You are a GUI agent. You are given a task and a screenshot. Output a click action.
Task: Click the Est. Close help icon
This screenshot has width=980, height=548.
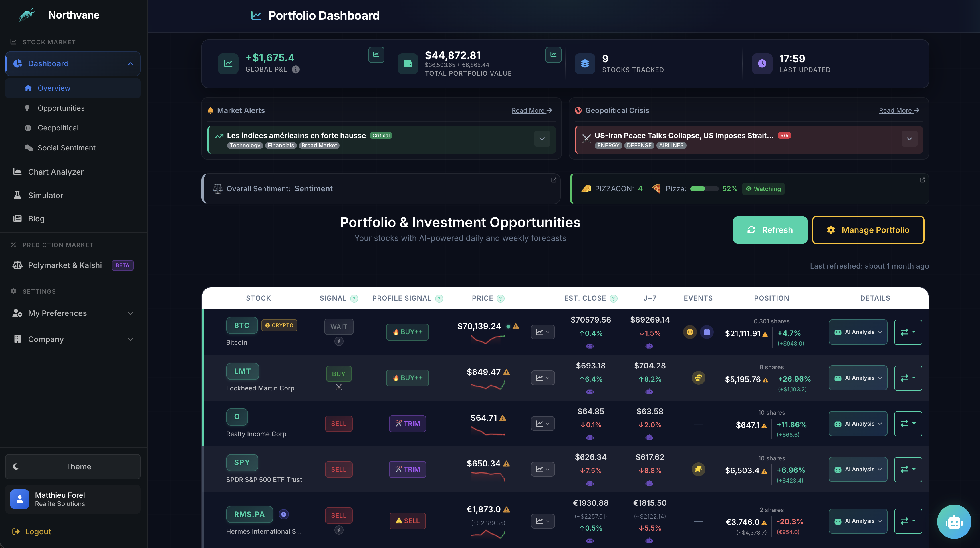pyautogui.click(x=613, y=299)
